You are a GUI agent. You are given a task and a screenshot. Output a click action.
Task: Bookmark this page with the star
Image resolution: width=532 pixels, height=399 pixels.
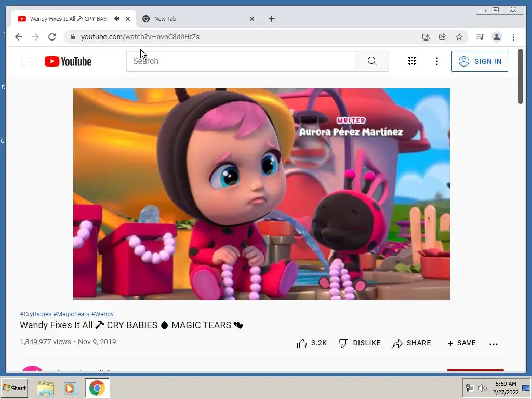[x=459, y=37]
